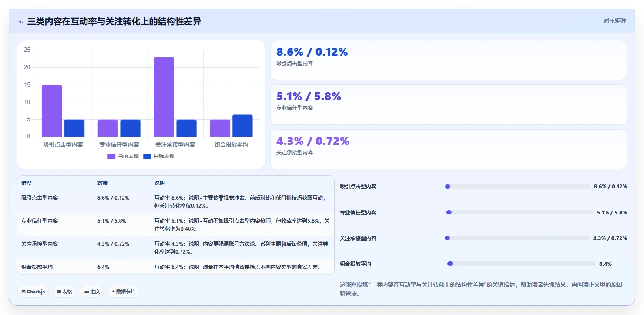Click the table description starting 互动率 5.1%

(242, 225)
